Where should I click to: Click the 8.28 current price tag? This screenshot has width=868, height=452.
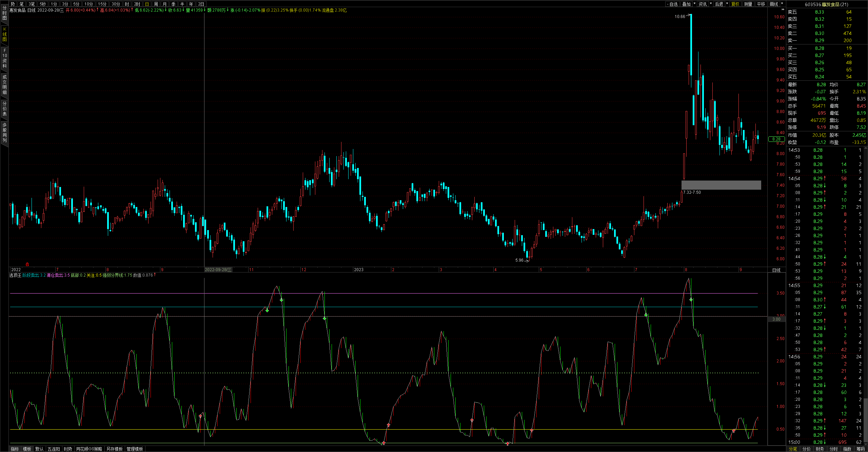(x=776, y=139)
